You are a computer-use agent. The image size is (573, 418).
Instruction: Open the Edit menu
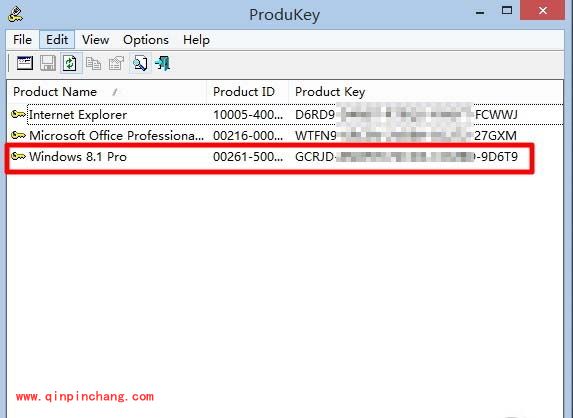tap(57, 39)
